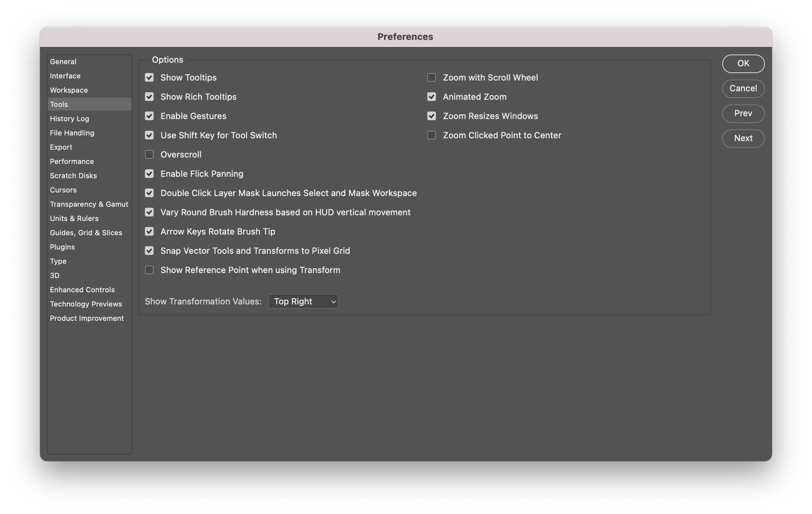Click the Prev button

[x=743, y=113]
